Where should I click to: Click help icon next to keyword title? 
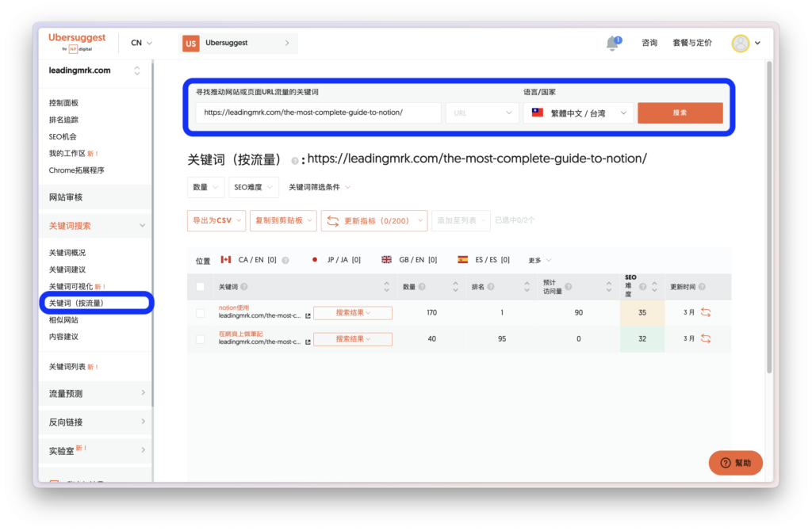pos(295,161)
